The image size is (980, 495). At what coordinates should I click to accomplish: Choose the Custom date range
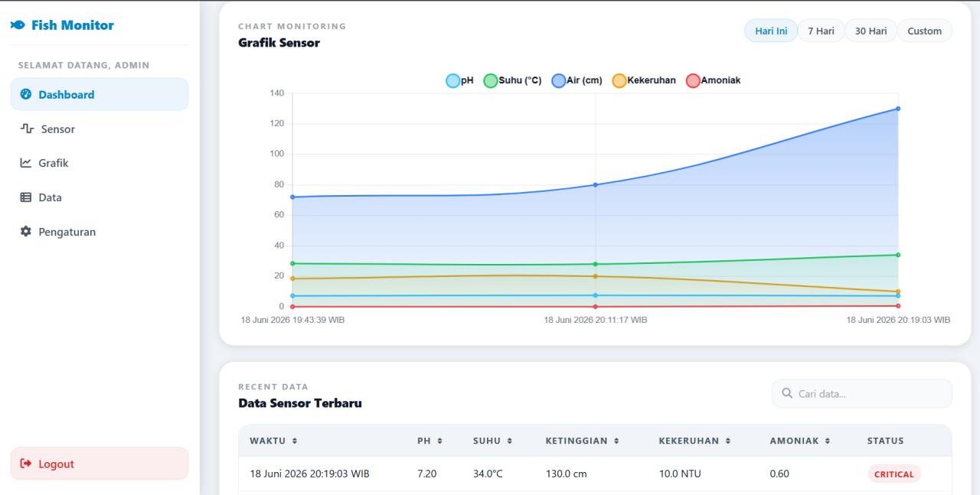pos(924,31)
